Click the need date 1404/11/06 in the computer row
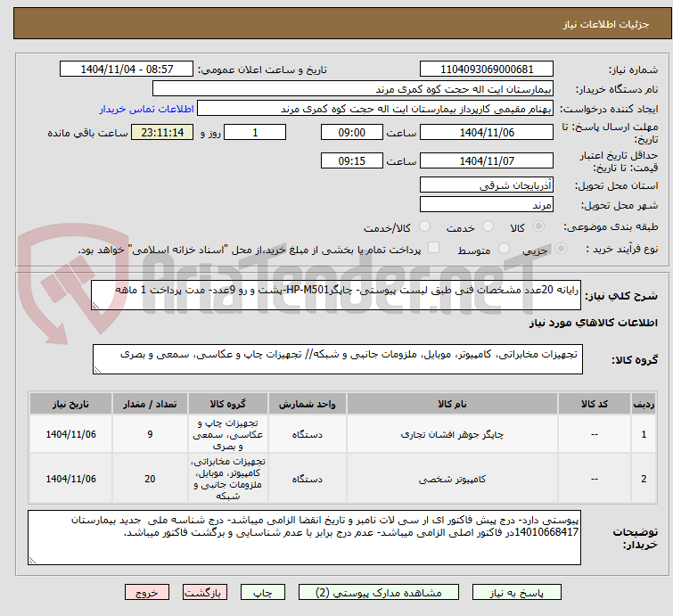The width and height of the screenshot is (673, 616). coord(70,479)
